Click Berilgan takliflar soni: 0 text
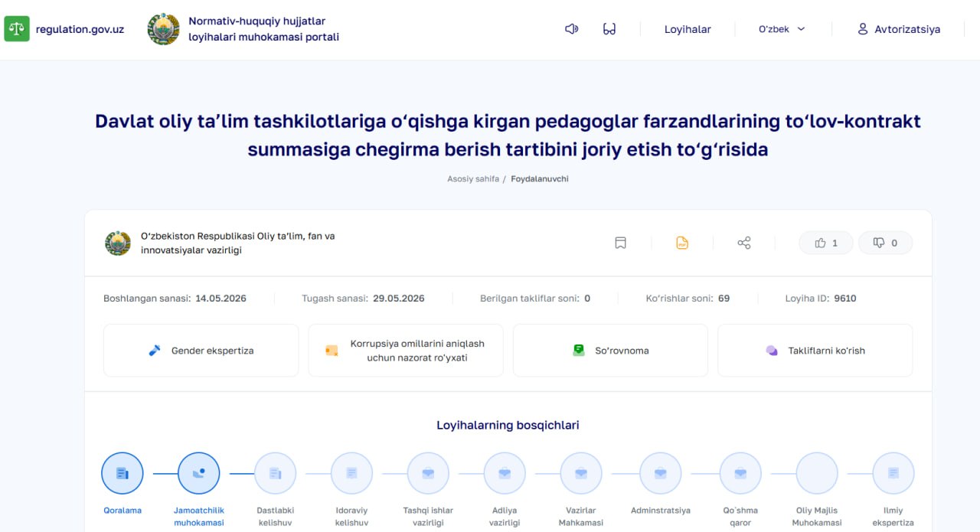This screenshot has height=532, width=980. pos(535,299)
